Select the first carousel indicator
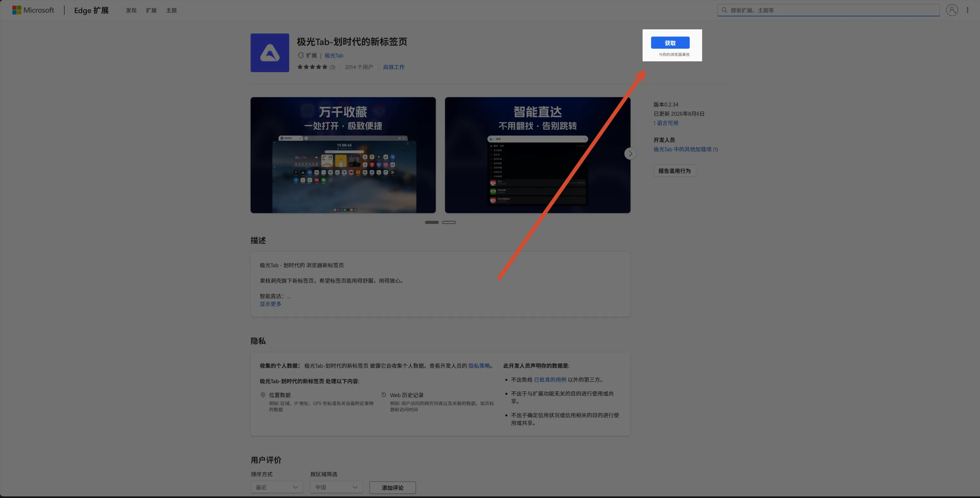This screenshot has width=980, height=498. (x=432, y=222)
